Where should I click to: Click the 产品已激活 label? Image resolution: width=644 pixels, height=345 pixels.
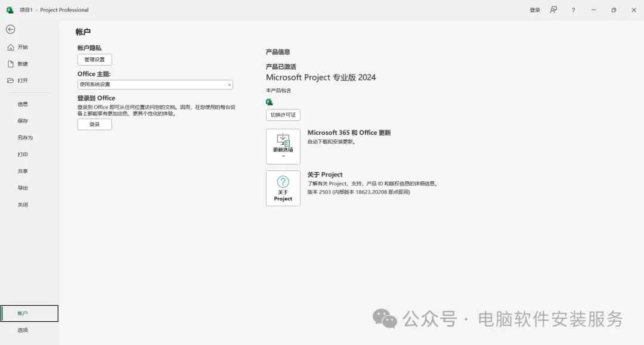click(x=281, y=67)
